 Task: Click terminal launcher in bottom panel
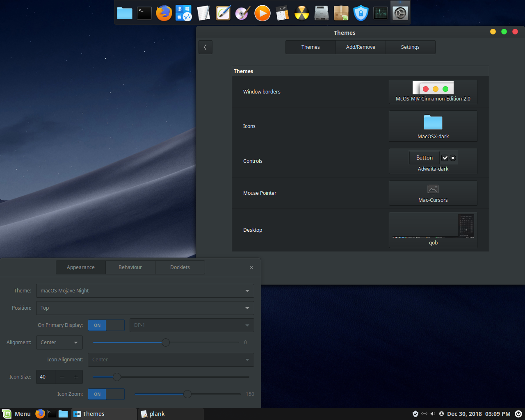pyautogui.click(x=51, y=414)
